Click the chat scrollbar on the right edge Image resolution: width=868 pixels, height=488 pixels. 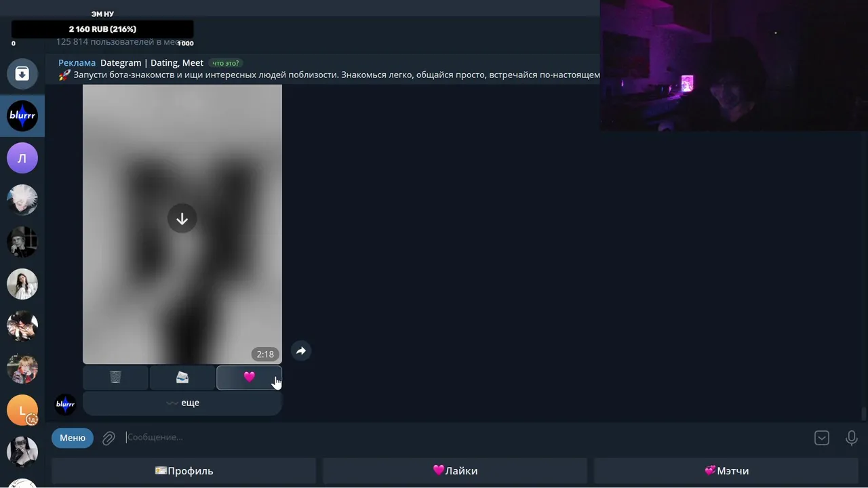(863, 413)
